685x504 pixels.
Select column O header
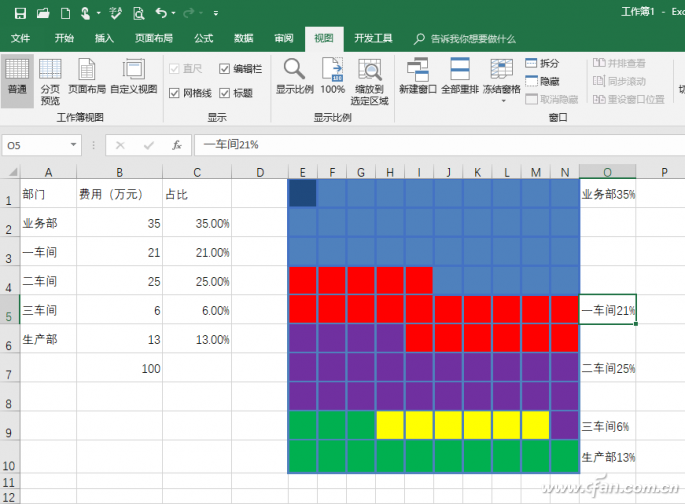pyautogui.click(x=607, y=172)
